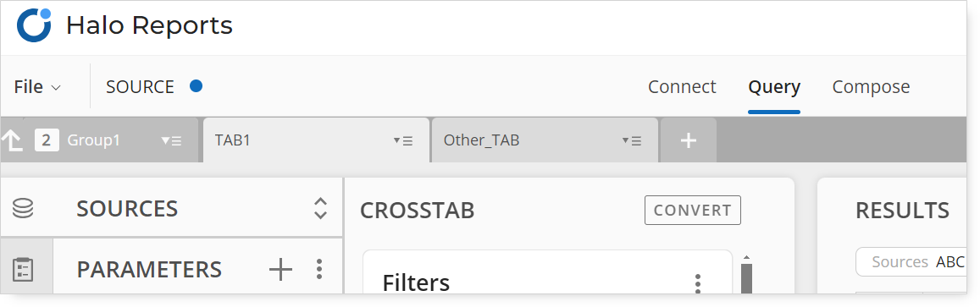Open the Sources database icon
This screenshot has height=307, width=980.
(x=23, y=208)
